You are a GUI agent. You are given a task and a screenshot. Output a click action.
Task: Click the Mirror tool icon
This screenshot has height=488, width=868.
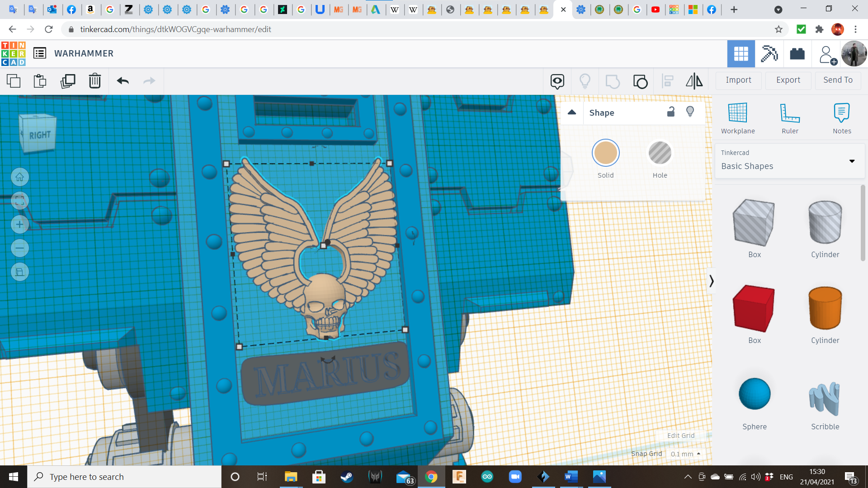694,81
